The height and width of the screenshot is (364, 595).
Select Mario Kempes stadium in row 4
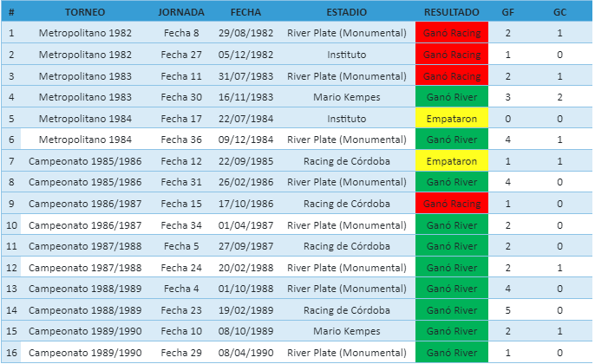(x=346, y=97)
